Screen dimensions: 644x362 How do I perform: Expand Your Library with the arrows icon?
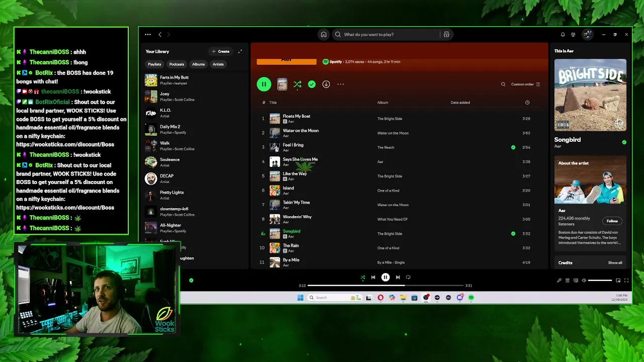pos(240,51)
